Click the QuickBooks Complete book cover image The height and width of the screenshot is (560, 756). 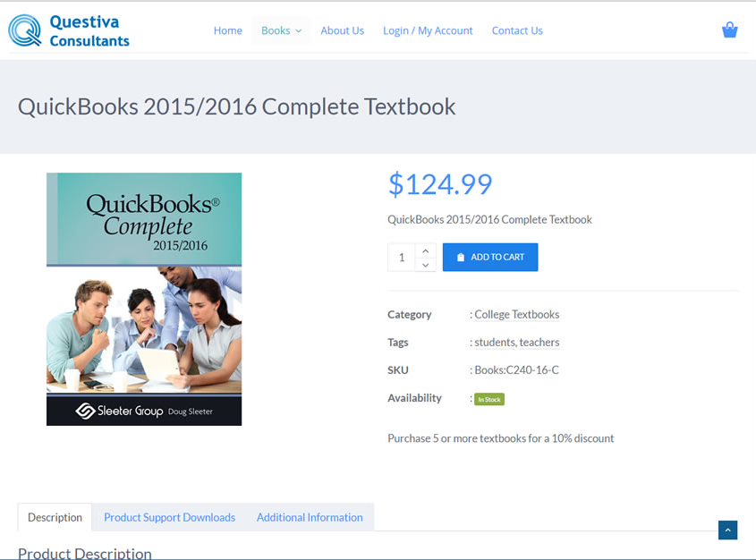pos(144,299)
